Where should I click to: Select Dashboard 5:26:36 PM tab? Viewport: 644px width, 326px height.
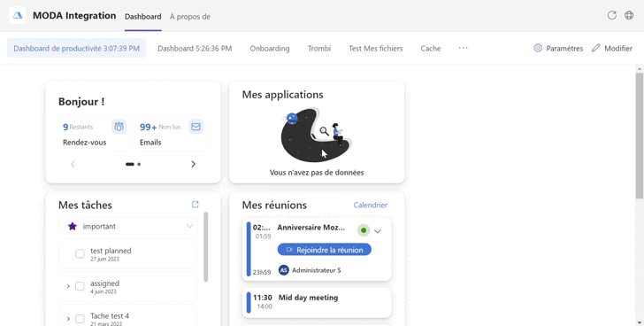click(x=195, y=48)
